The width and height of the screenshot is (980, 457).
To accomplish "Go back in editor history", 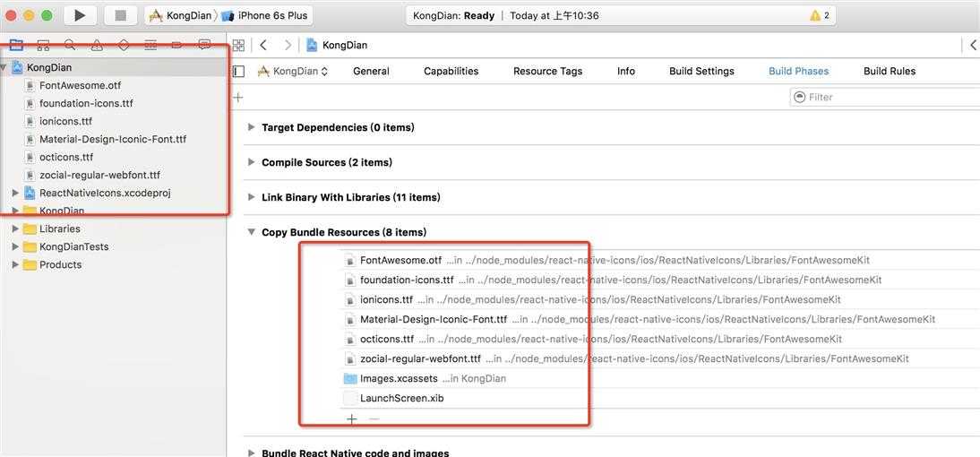I will (x=263, y=45).
